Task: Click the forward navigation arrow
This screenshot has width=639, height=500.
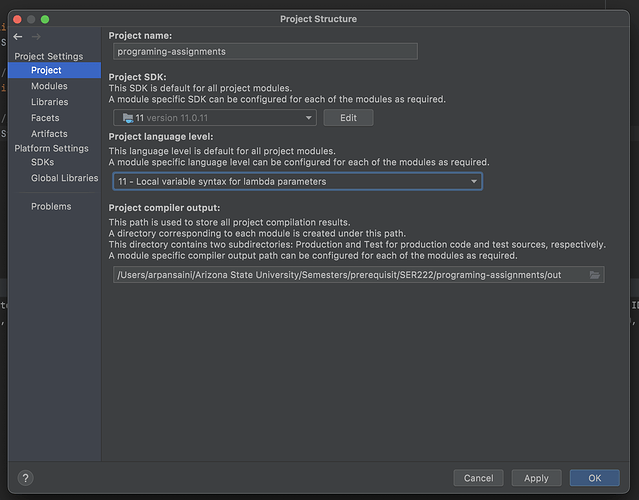Action: tap(37, 37)
